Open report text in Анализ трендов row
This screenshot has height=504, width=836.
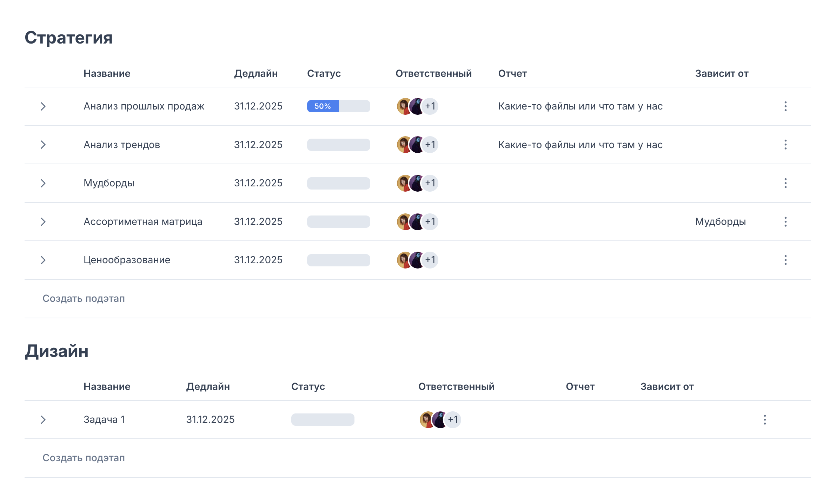(580, 145)
